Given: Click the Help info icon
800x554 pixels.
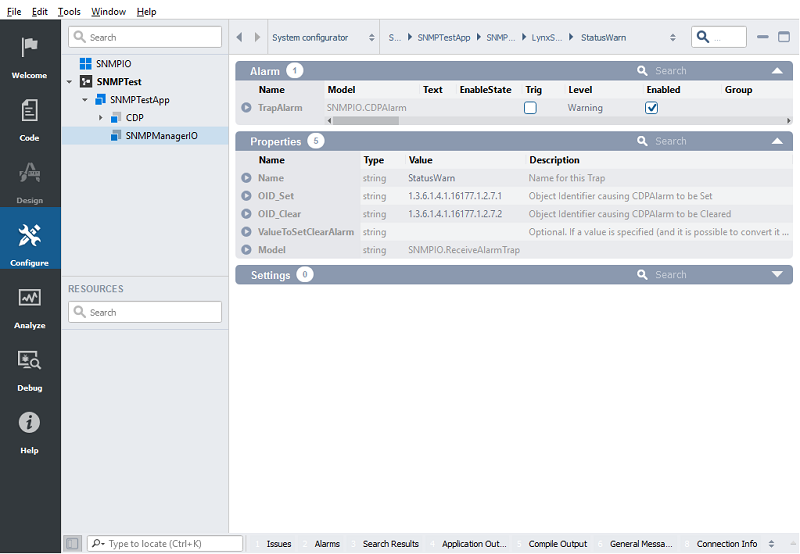Looking at the screenshot, I should pos(30,423).
